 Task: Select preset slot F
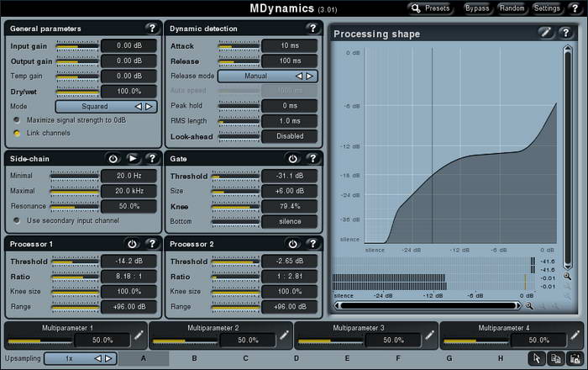coord(398,358)
